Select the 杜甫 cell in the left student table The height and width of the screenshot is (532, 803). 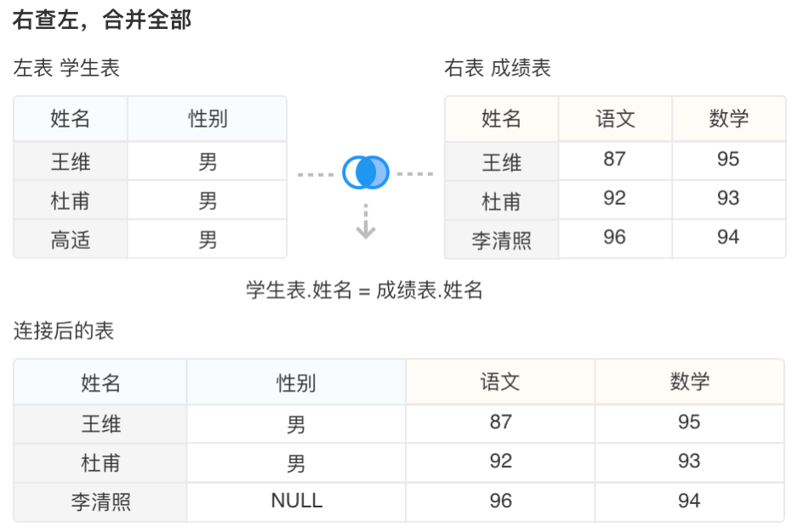click(71, 201)
